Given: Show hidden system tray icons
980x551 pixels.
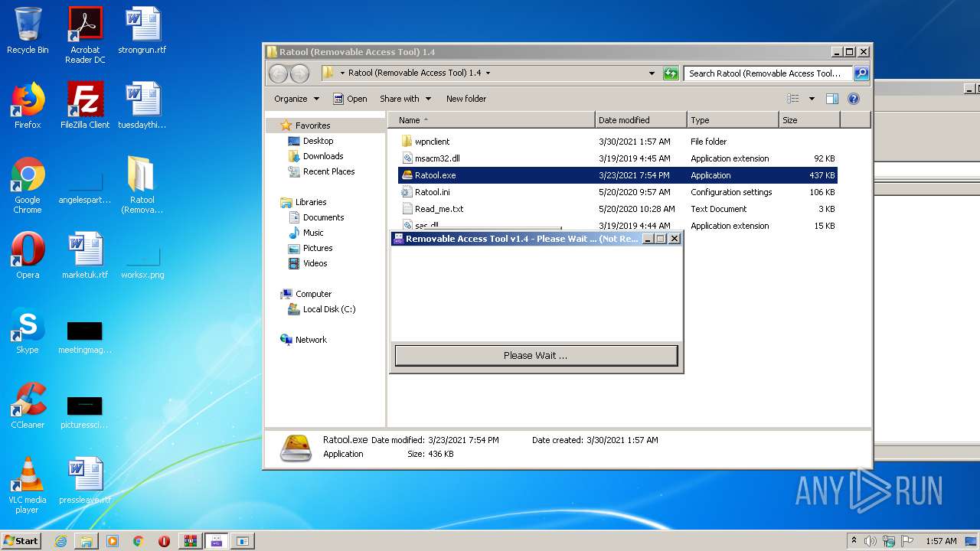Looking at the screenshot, I should pos(854,541).
